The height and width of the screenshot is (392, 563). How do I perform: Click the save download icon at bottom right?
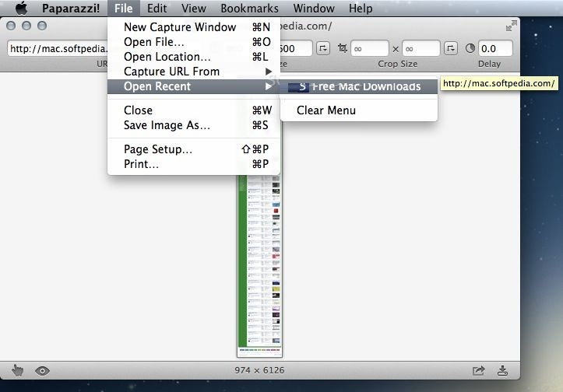click(503, 370)
